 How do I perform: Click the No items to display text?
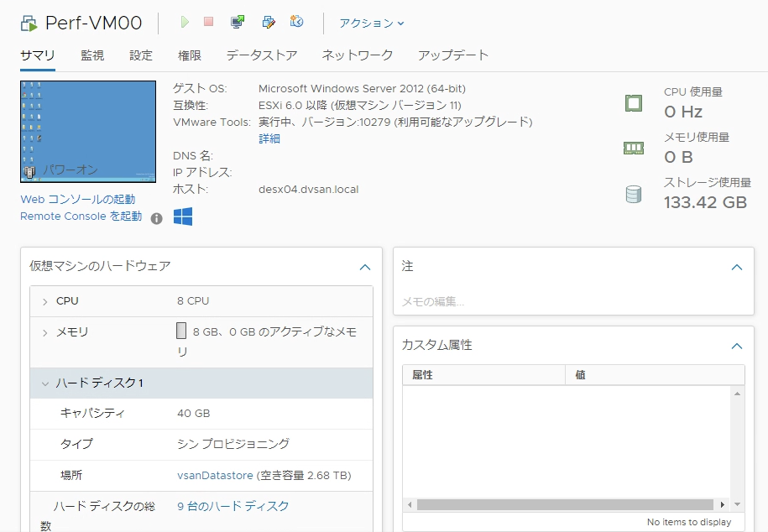(689, 522)
